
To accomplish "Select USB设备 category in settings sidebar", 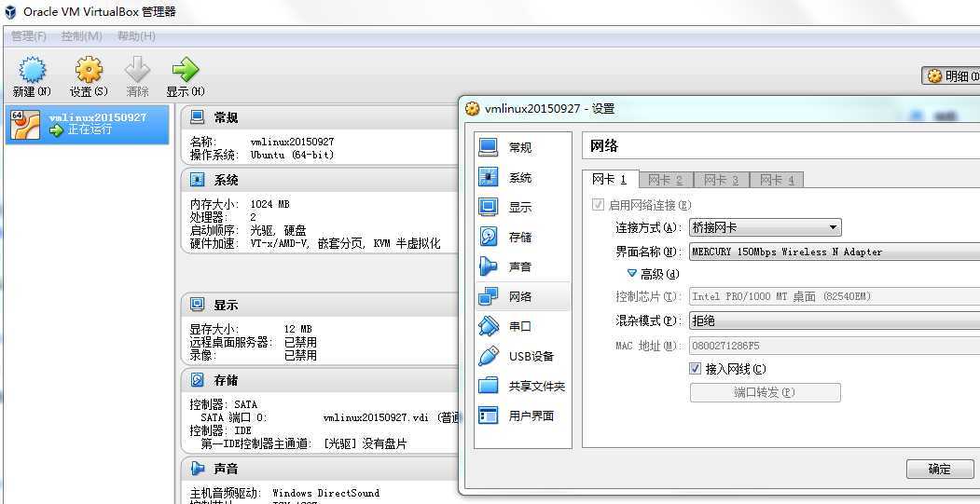I will coord(522,356).
